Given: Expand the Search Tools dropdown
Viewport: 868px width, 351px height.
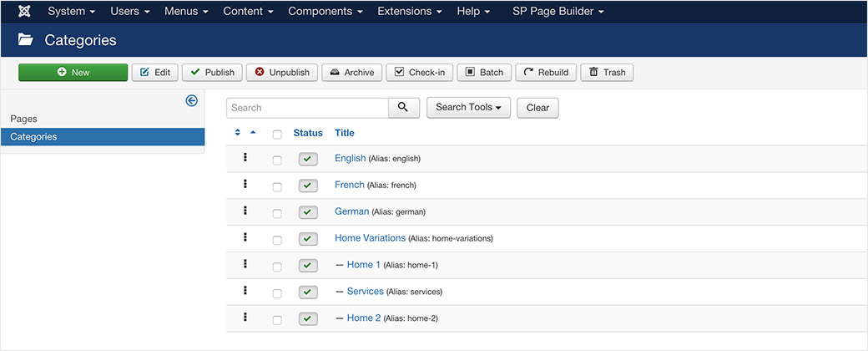Looking at the screenshot, I should [468, 108].
